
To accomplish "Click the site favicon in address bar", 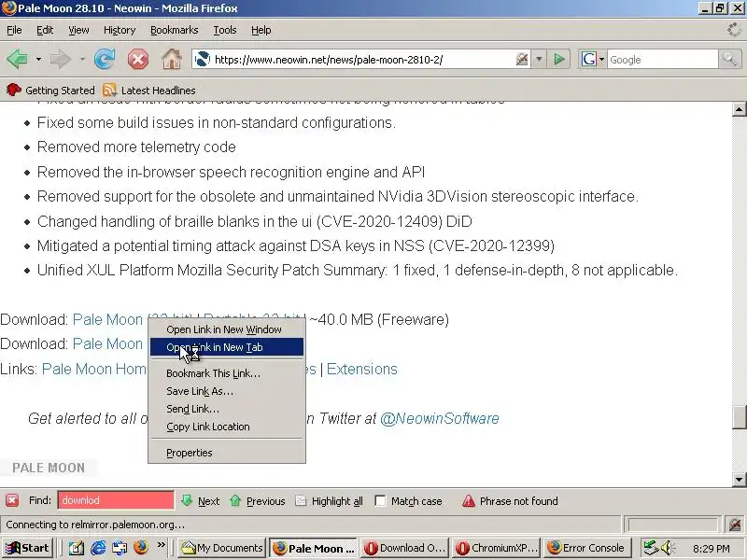I will pyautogui.click(x=203, y=60).
